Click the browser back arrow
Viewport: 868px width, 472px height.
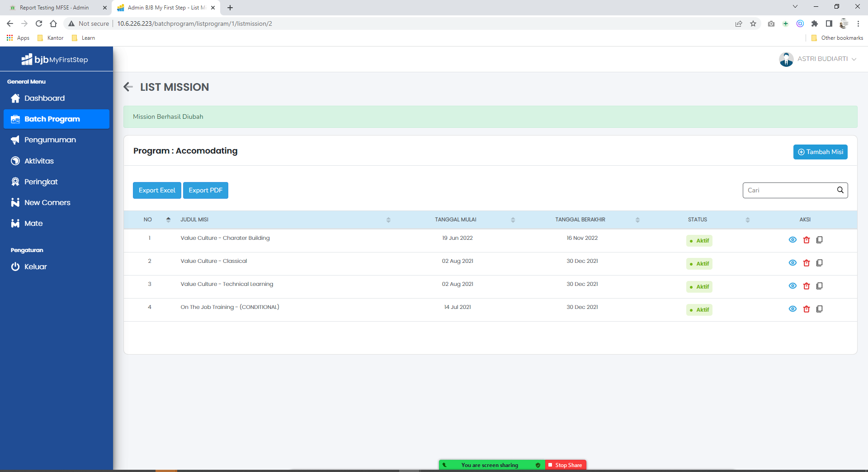10,23
